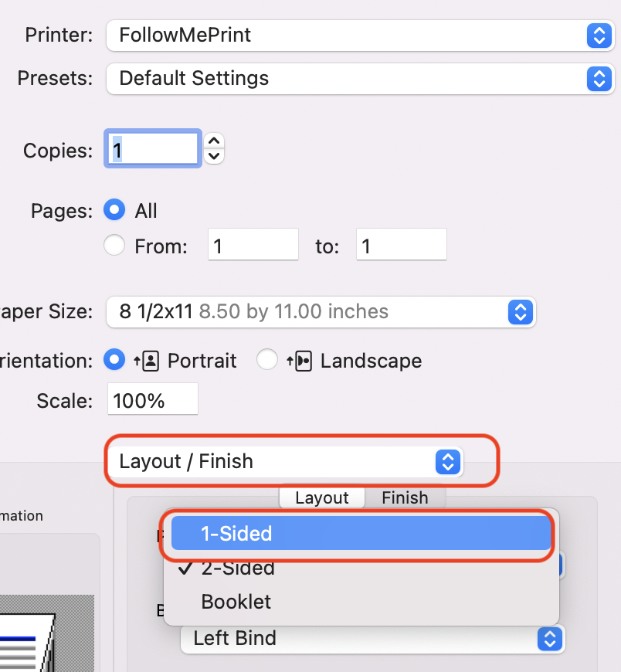Click the Copies number field
This screenshot has width=621, height=672.
153,147
